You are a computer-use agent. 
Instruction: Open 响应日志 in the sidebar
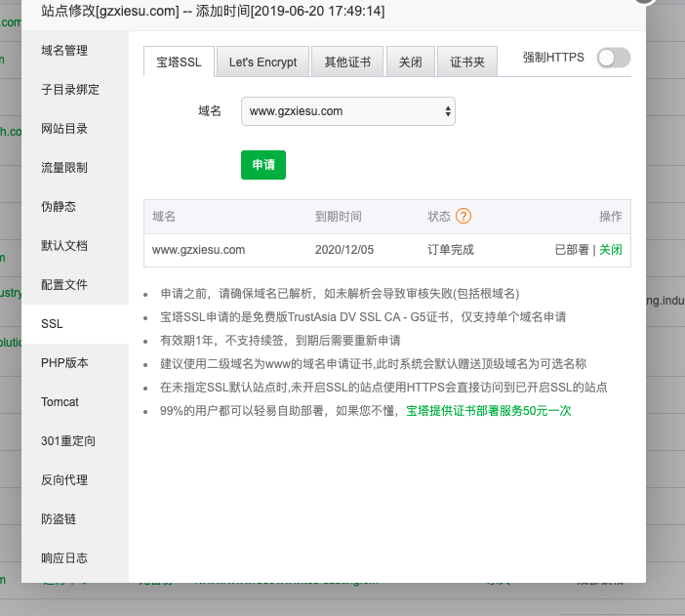75,557
